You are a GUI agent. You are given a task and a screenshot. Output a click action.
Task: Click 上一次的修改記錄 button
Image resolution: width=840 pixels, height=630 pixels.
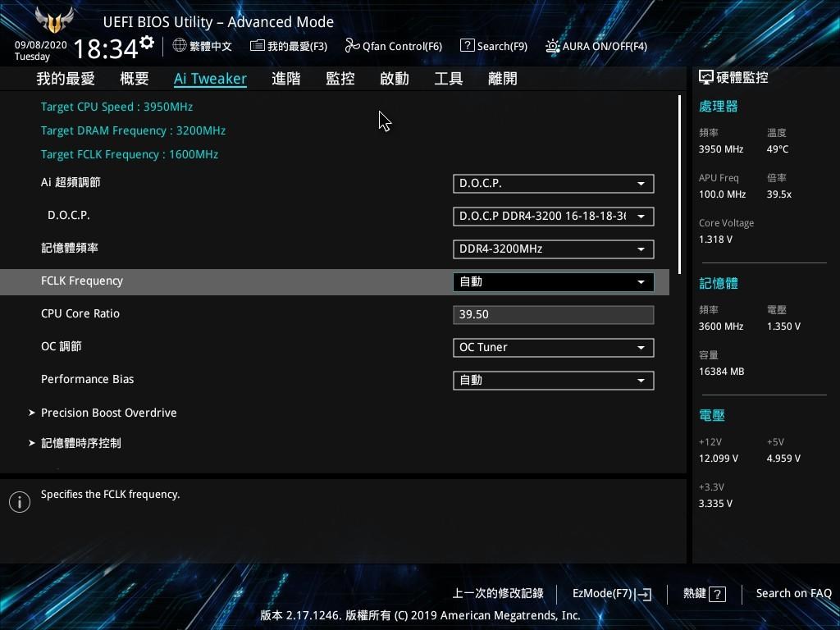click(x=498, y=594)
